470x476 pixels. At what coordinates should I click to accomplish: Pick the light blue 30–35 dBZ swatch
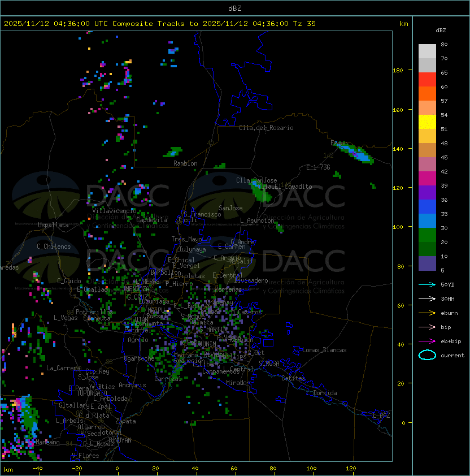[x=427, y=220]
